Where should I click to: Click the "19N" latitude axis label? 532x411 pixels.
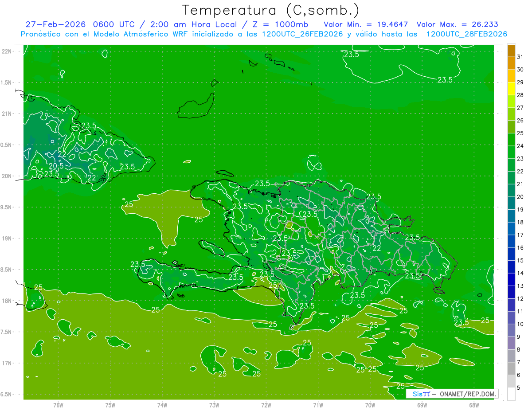7,239
